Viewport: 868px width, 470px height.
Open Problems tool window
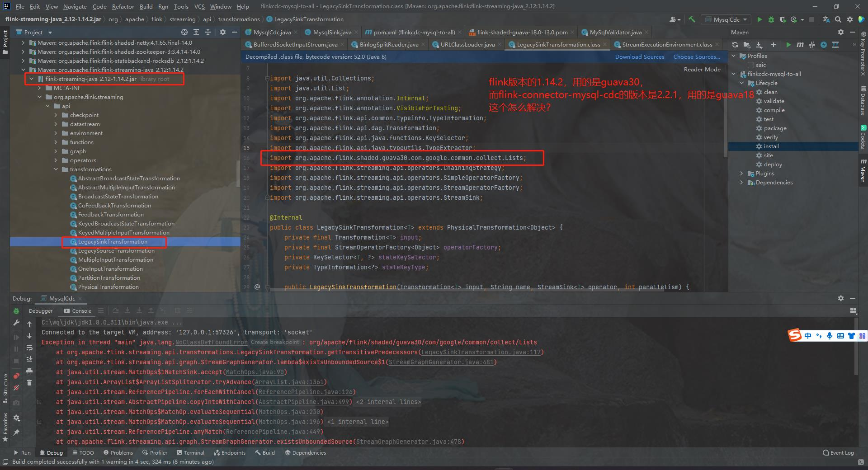[x=118, y=452]
